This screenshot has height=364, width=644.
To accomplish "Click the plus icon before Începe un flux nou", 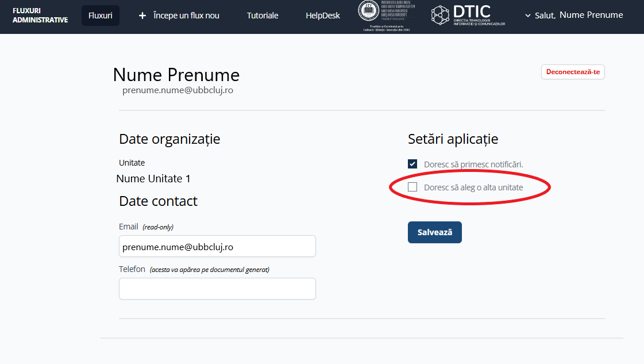I will 142,16.
